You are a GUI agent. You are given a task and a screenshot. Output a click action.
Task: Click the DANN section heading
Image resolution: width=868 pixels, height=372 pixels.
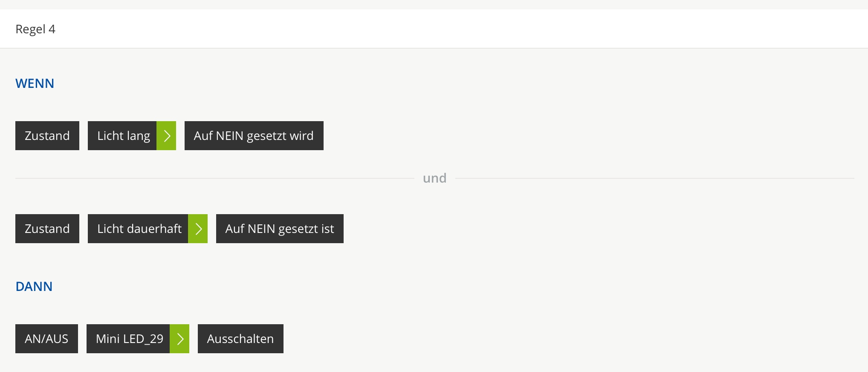click(34, 286)
